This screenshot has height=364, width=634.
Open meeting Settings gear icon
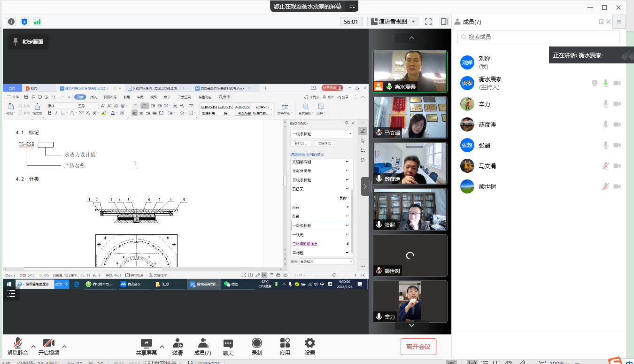coord(310,343)
